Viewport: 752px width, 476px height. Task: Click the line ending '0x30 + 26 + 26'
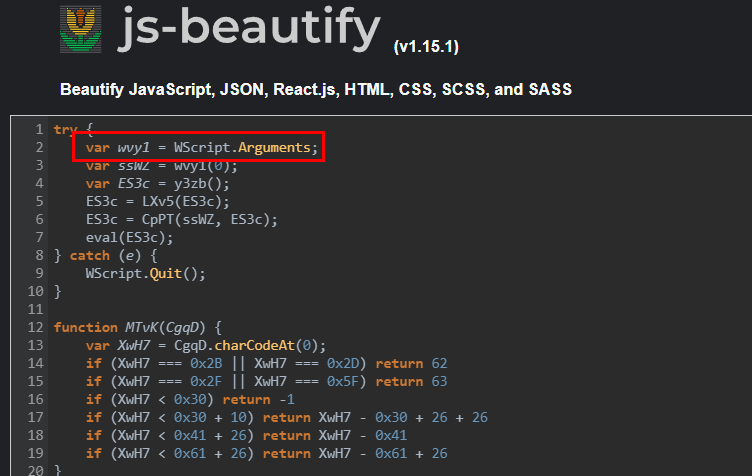pos(286,418)
